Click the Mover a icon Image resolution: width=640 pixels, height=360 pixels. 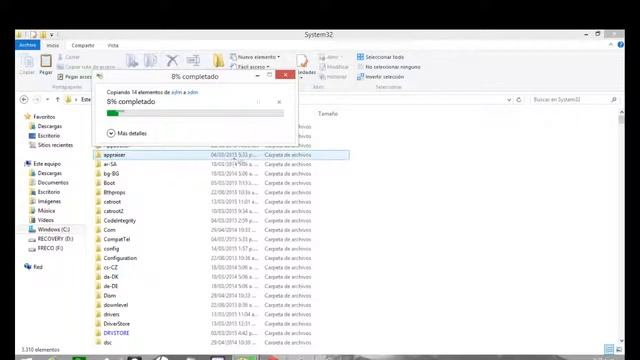click(132, 61)
